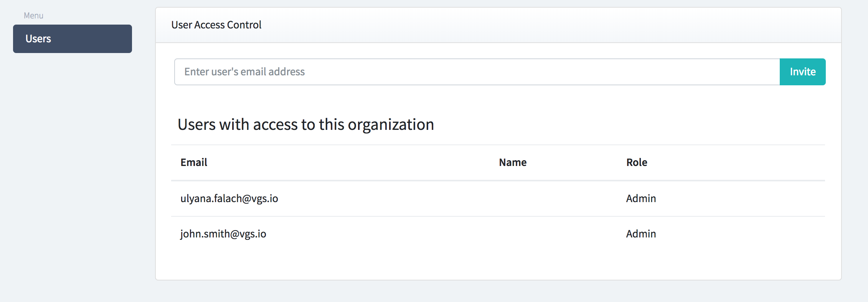Click the organization users section heading

[305, 124]
